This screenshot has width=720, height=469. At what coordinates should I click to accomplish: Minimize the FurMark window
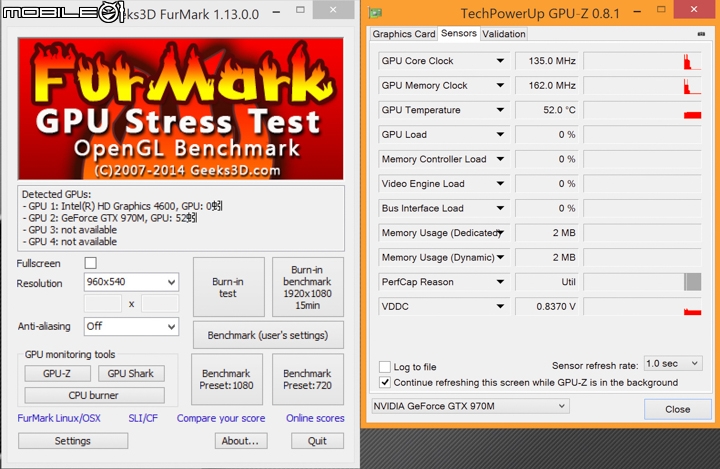pos(276,11)
